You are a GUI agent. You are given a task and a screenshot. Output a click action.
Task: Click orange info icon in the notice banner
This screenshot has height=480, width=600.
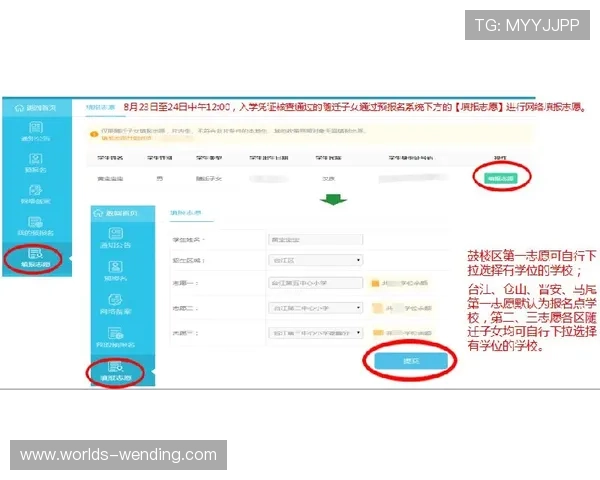point(94,134)
